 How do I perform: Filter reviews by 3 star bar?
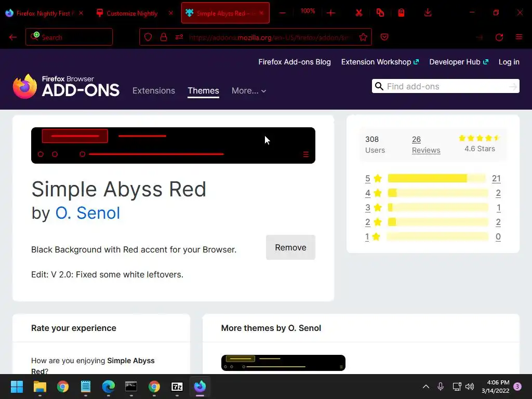click(437, 207)
